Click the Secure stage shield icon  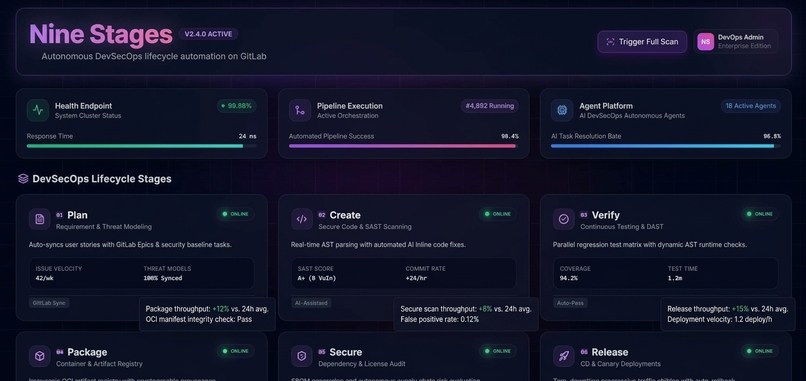[x=302, y=356]
